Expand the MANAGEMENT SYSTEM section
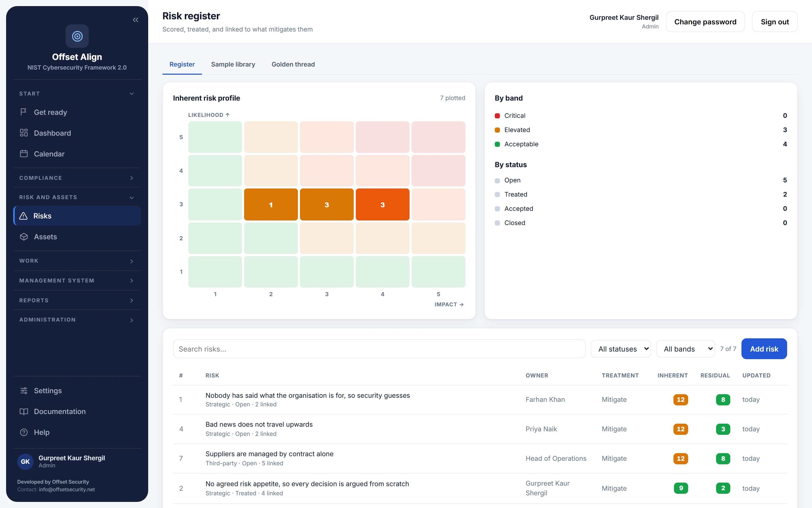This screenshot has height=508, width=812. [77, 280]
